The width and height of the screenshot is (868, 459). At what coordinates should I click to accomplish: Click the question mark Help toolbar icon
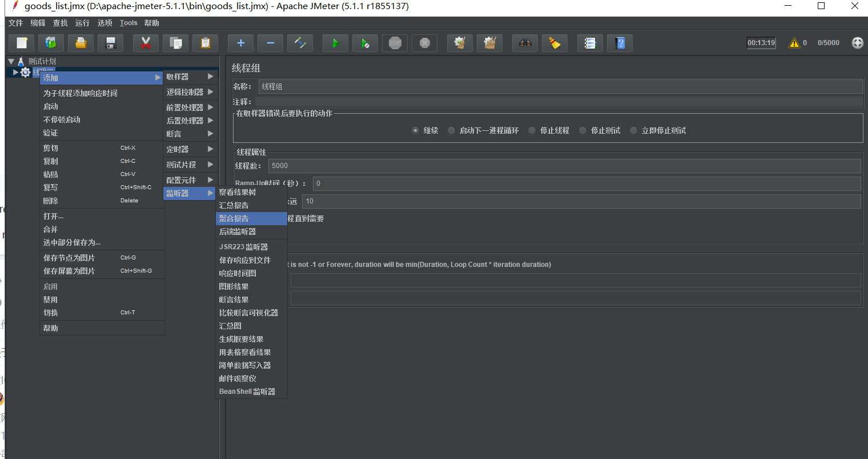click(620, 43)
